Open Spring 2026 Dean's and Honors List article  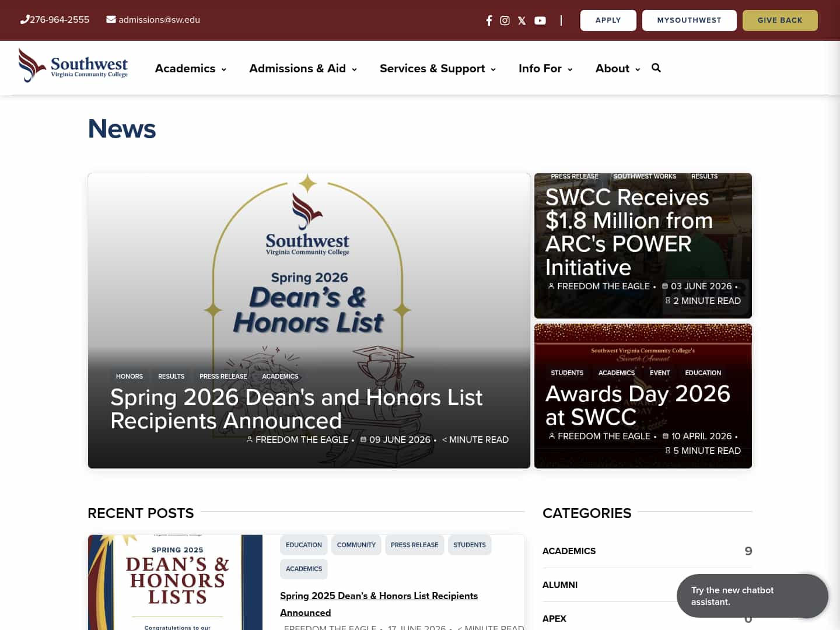pos(296,409)
